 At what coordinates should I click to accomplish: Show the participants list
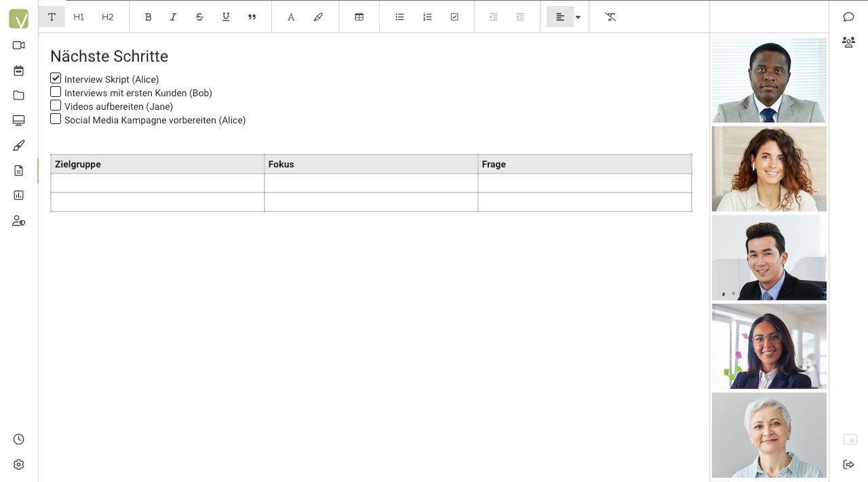848,42
